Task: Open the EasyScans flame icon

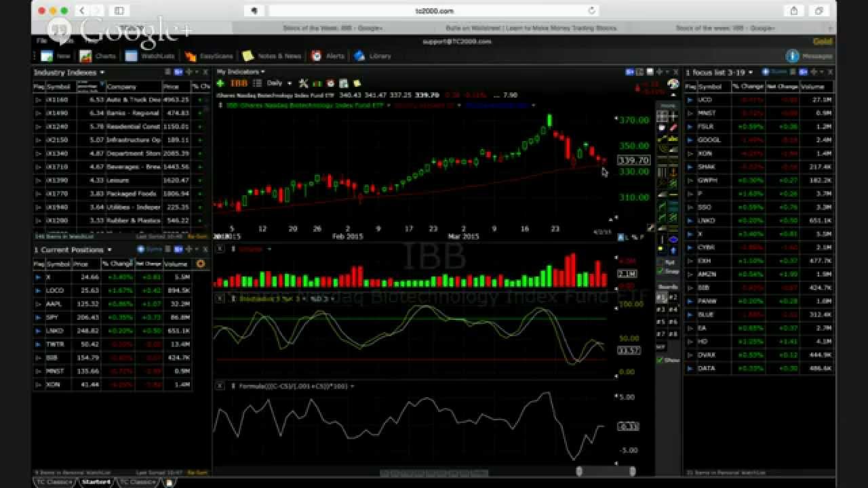Action: click(191, 56)
